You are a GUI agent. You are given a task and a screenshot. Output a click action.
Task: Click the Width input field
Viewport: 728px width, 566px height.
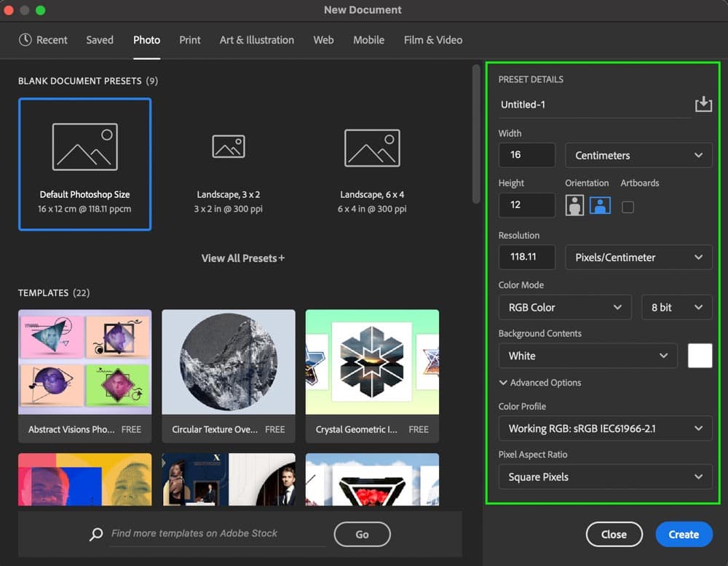pyautogui.click(x=527, y=155)
